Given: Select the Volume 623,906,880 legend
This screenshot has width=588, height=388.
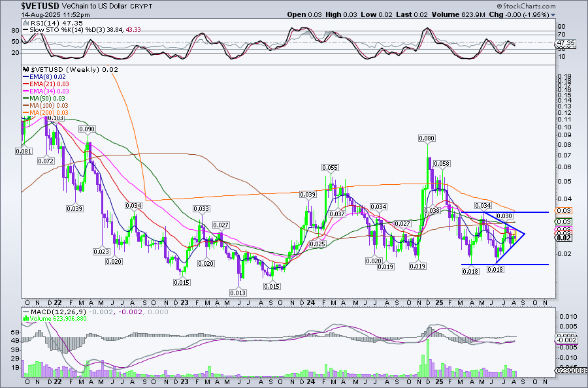Looking at the screenshot, I should pyautogui.click(x=55, y=319).
